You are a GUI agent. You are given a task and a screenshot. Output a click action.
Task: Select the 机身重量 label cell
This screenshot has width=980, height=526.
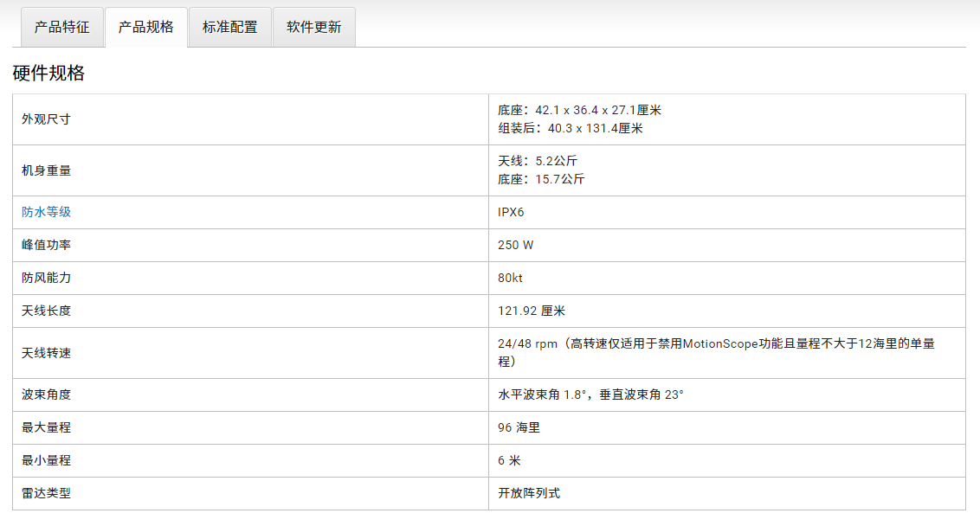pyautogui.click(x=46, y=170)
